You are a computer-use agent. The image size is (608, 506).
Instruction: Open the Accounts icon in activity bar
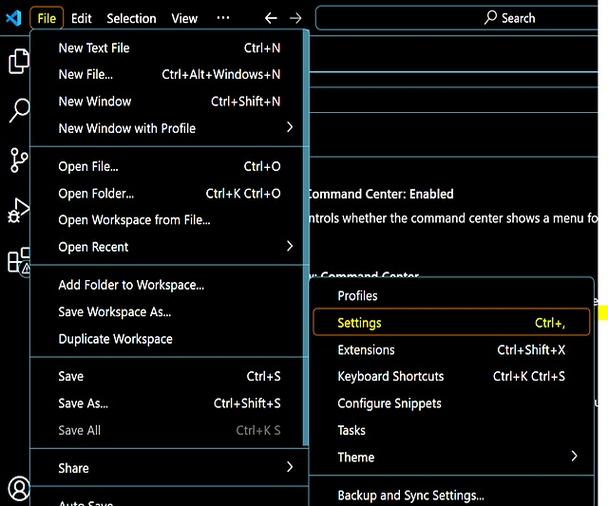[19, 488]
